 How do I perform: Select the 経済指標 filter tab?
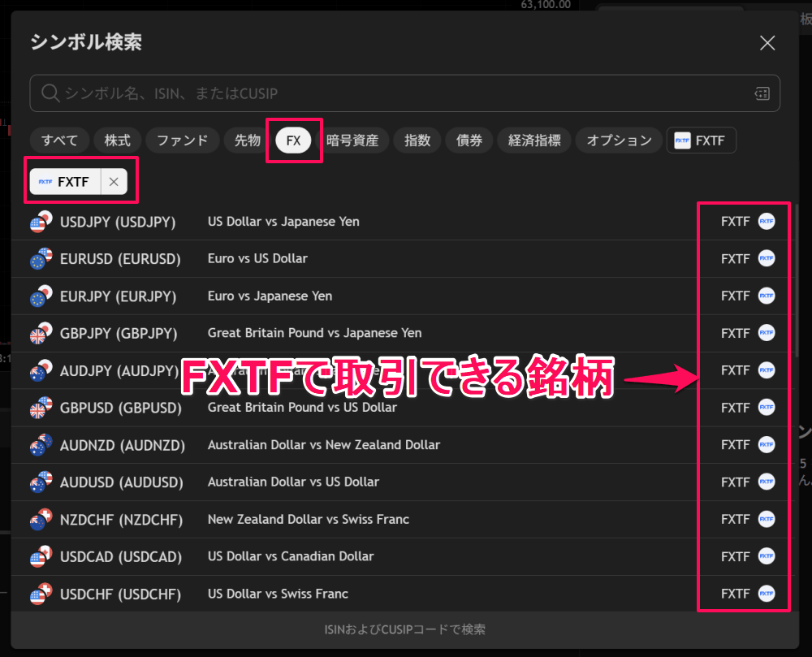[534, 140]
